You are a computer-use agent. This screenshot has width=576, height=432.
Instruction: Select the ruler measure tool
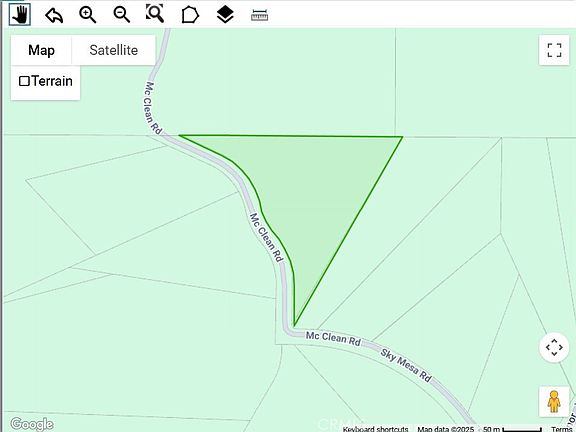pos(259,15)
